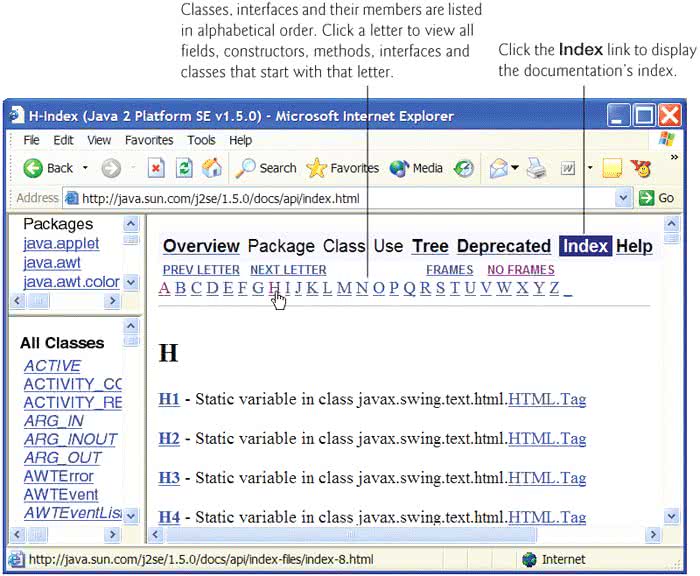Viewport: 700px width, 576px height.
Task: Click the address URL field
Action: tap(339, 198)
